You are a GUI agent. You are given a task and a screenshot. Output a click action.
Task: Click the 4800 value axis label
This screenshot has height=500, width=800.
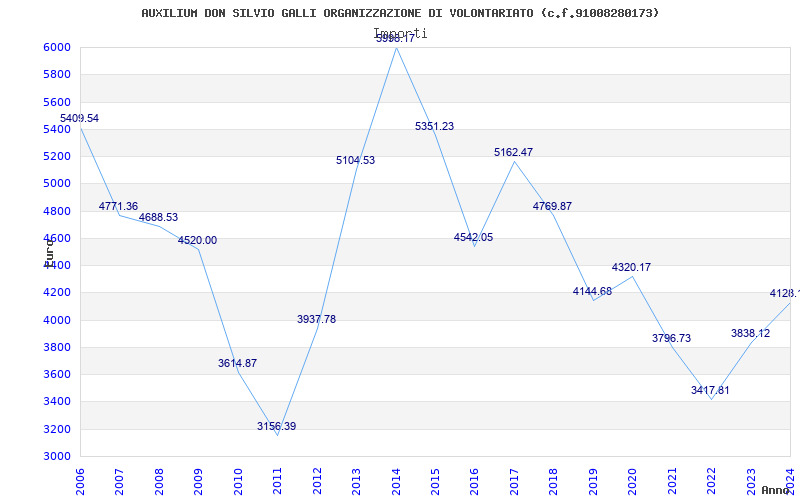(x=57, y=211)
